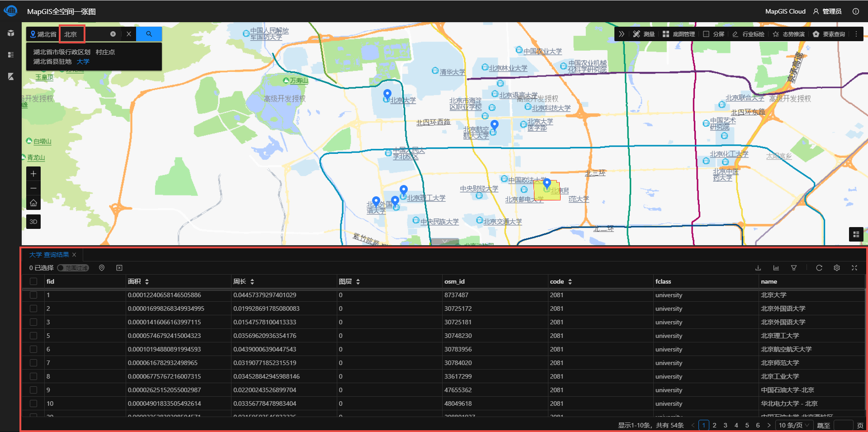Switch the map to 3D view
Image resolution: width=868 pixels, height=432 pixels.
[x=33, y=222]
